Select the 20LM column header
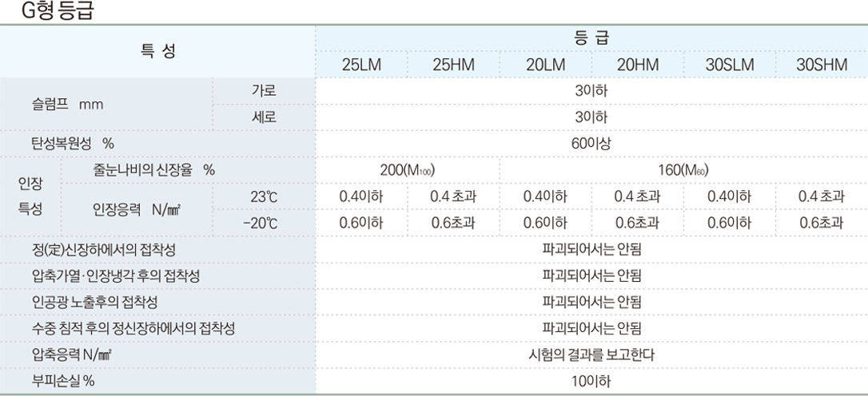 [x=545, y=65]
